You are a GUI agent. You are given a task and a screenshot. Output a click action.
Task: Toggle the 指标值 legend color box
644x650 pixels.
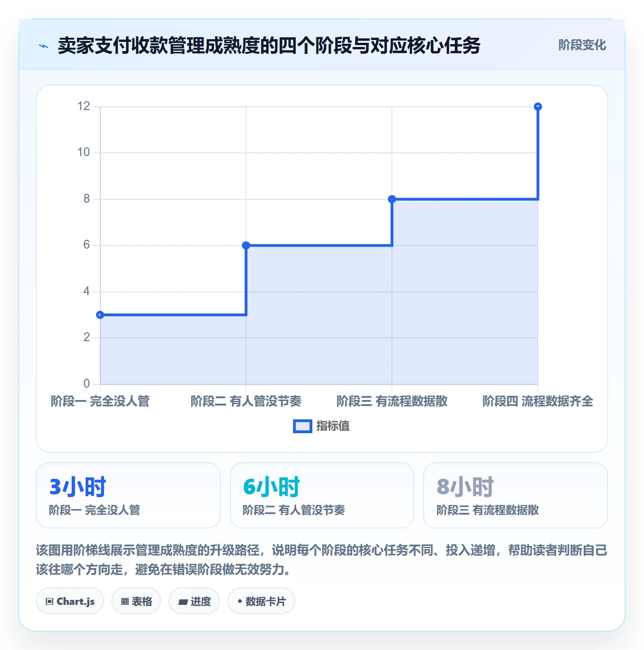(x=303, y=426)
